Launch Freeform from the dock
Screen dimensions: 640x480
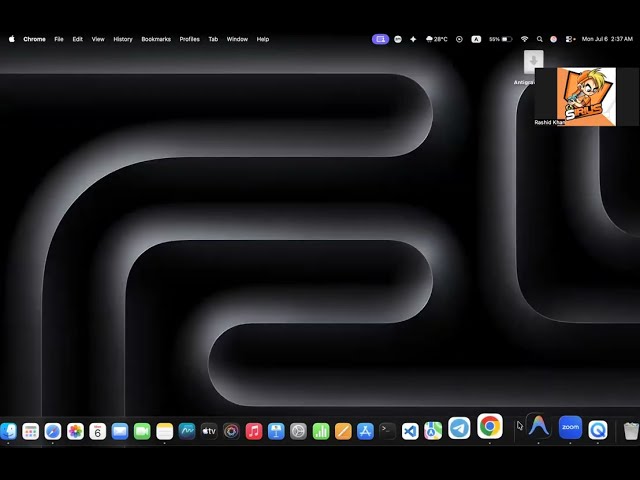(x=187, y=431)
